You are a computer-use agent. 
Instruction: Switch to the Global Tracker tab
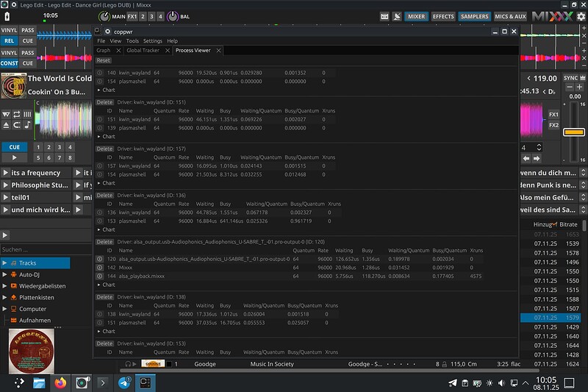pyautogui.click(x=143, y=51)
